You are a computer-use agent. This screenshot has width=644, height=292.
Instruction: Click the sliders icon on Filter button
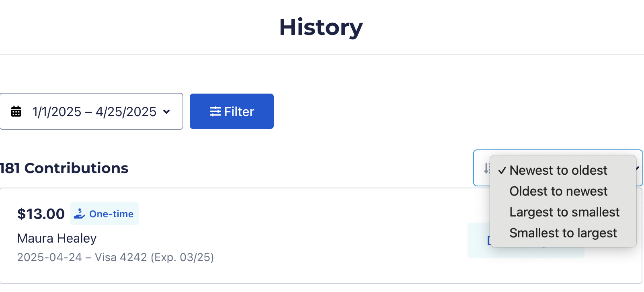point(215,112)
